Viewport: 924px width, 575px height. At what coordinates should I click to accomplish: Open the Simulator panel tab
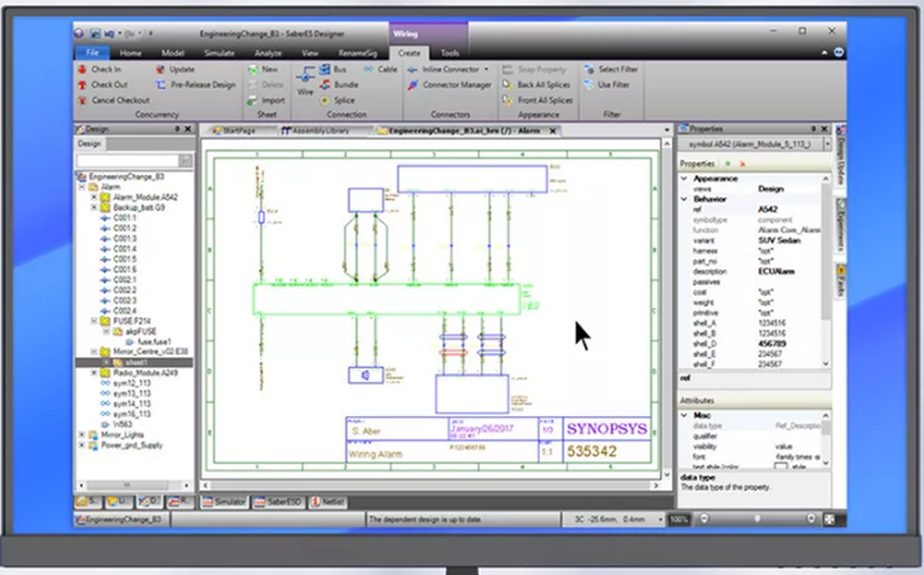pos(224,504)
